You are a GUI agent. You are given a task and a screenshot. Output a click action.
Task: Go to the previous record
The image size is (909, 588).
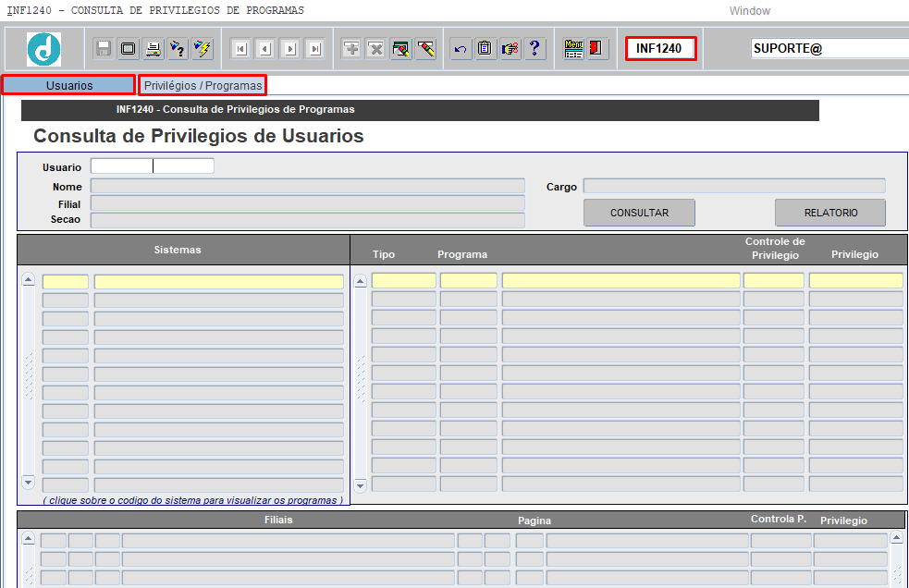(x=264, y=49)
